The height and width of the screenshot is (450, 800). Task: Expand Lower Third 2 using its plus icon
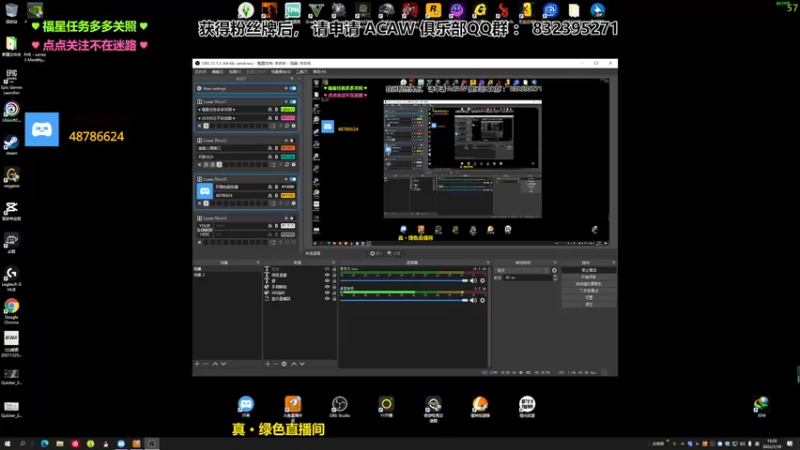[286, 140]
